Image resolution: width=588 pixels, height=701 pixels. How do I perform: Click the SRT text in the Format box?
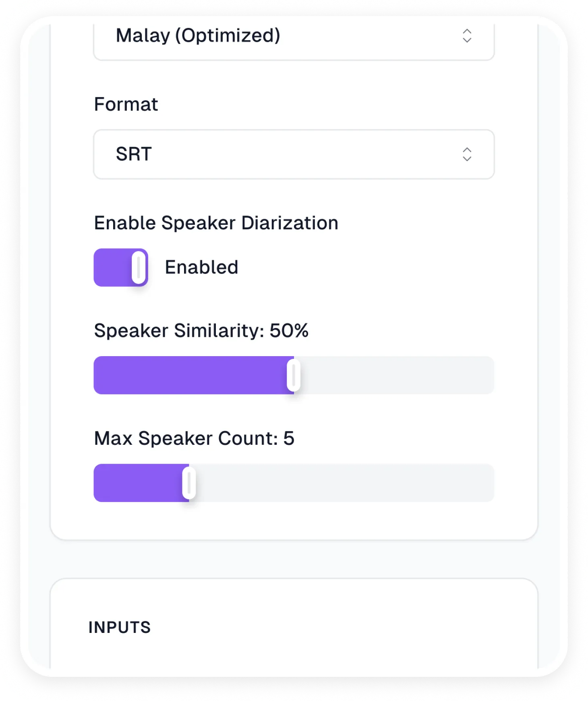[134, 154]
